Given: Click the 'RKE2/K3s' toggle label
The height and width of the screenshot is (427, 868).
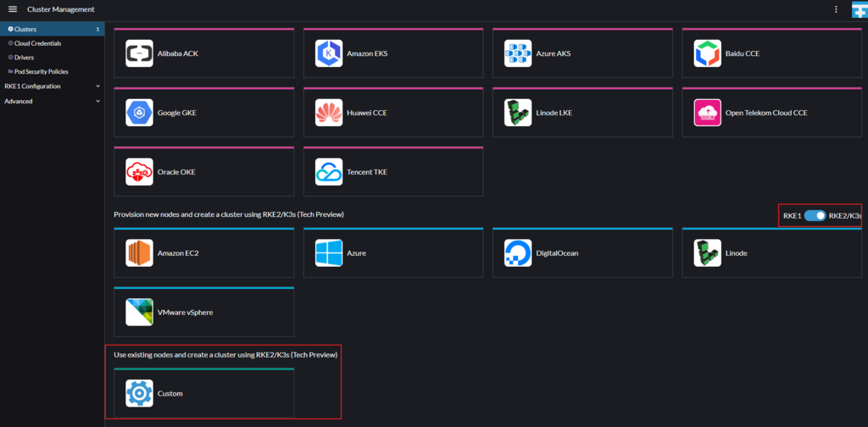Looking at the screenshot, I should pos(845,216).
